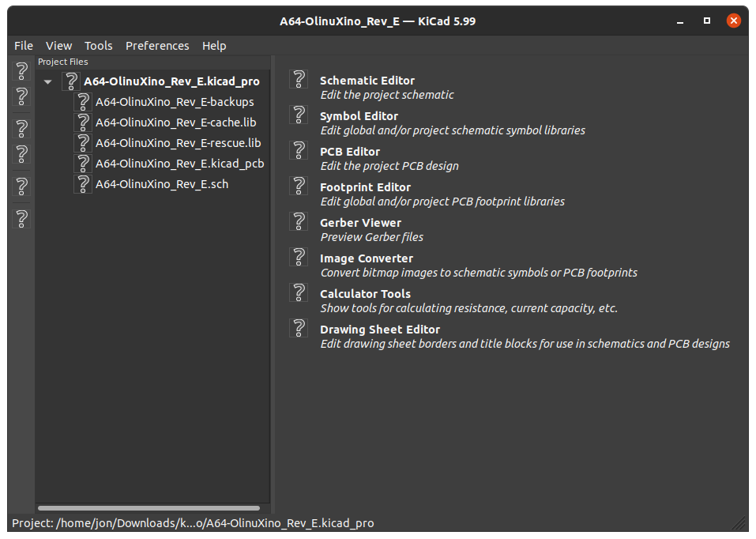The image size is (756, 539).
Task: Launch the Gerber Viewer icon
Action: pos(299,221)
